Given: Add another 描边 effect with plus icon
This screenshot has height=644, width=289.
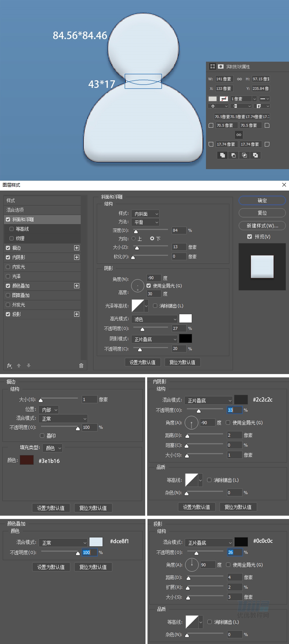Looking at the screenshot, I should [x=77, y=248].
